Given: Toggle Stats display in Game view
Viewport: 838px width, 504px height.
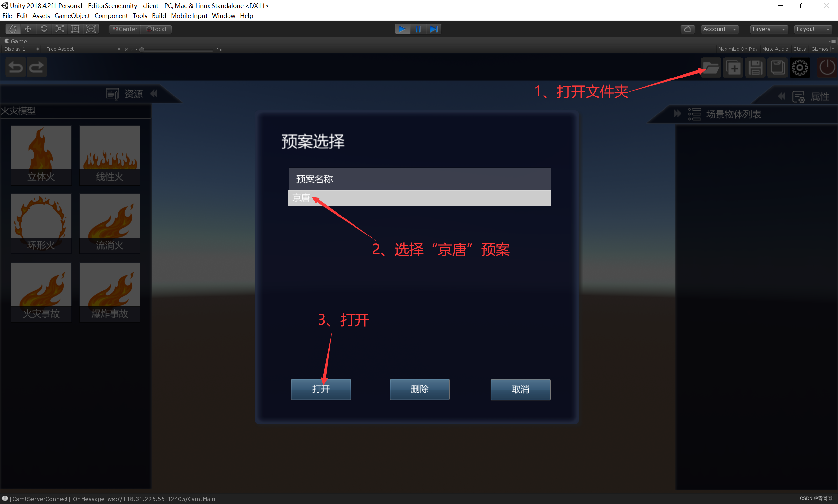Looking at the screenshot, I should click(x=799, y=50).
